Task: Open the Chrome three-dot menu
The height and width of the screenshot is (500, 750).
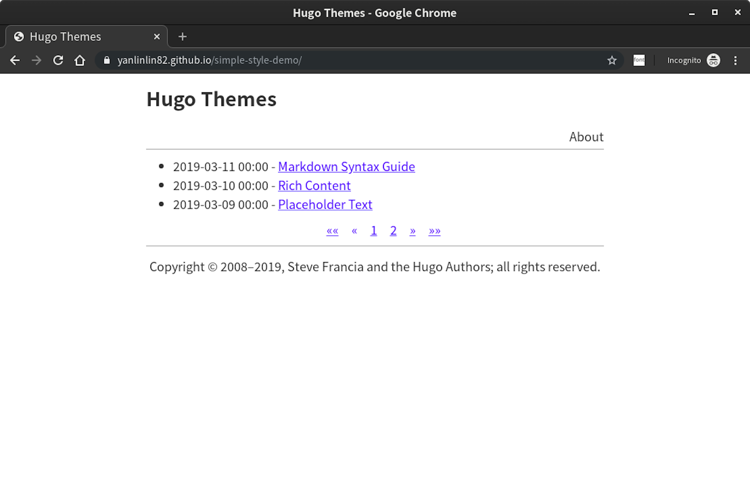Action: point(736,60)
